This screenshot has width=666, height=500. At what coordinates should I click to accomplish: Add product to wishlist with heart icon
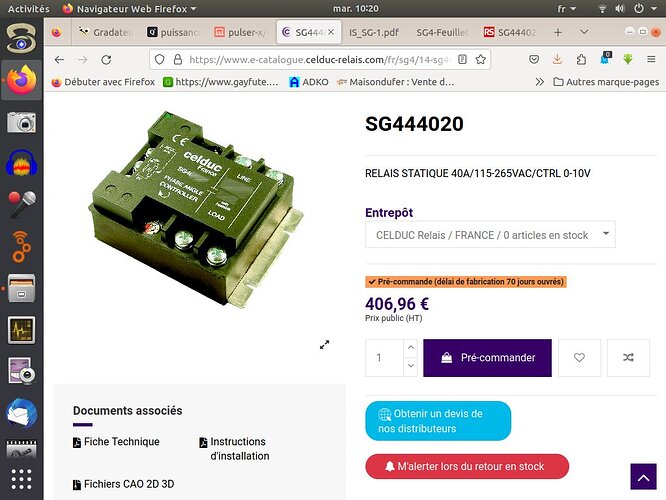tap(579, 358)
